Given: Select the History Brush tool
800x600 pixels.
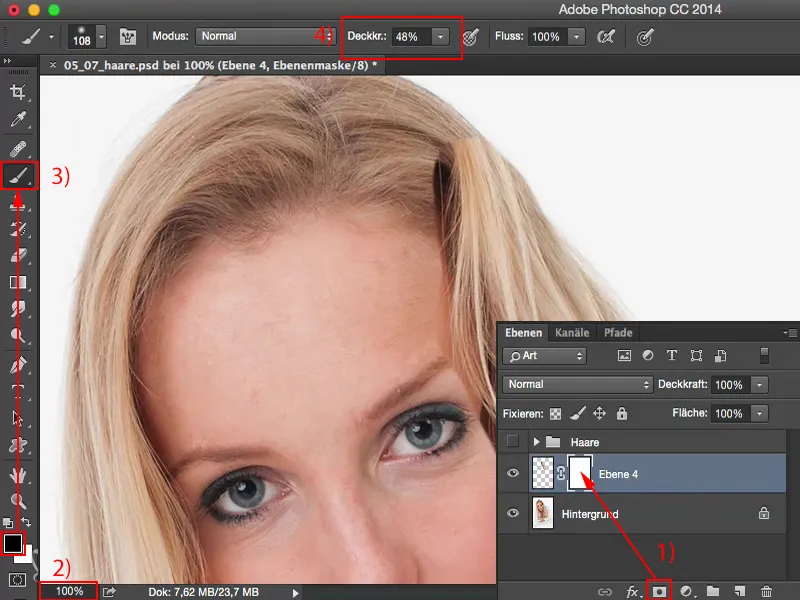Looking at the screenshot, I should [x=18, y=229].
